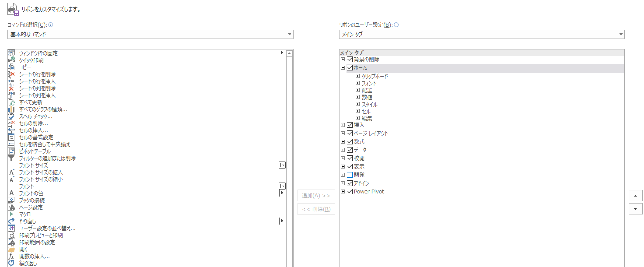Select the 関数の挿入 fx icon
This screenshot has height=267, width=644.
click(x=11, y=256)
